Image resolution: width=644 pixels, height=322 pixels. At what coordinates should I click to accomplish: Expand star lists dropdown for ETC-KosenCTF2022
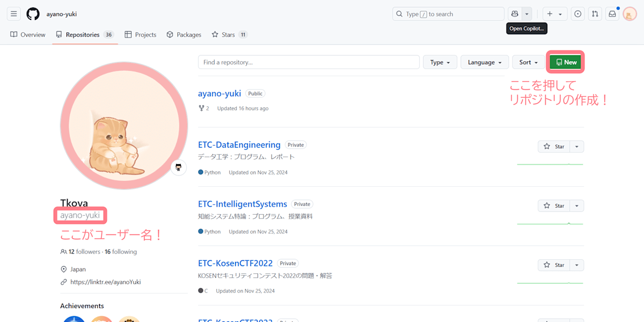(577, 265)
